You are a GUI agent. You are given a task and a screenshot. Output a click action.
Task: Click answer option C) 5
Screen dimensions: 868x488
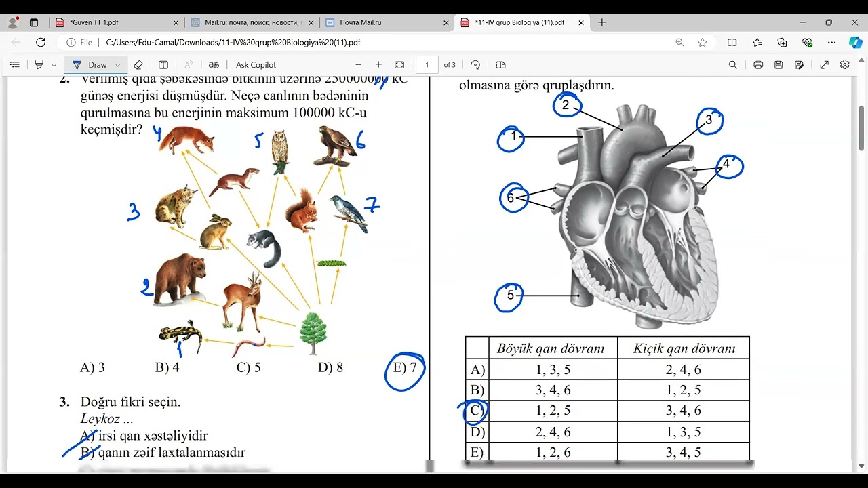249,368
